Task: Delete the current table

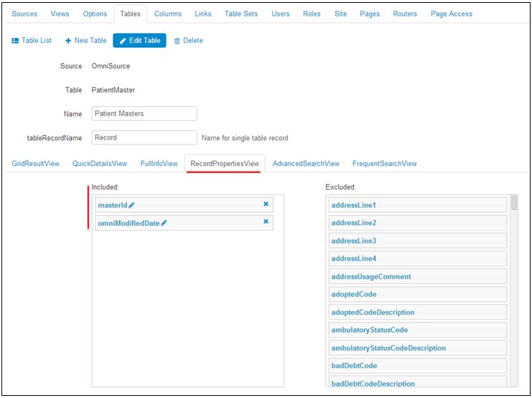Action: tap(188, 41)
